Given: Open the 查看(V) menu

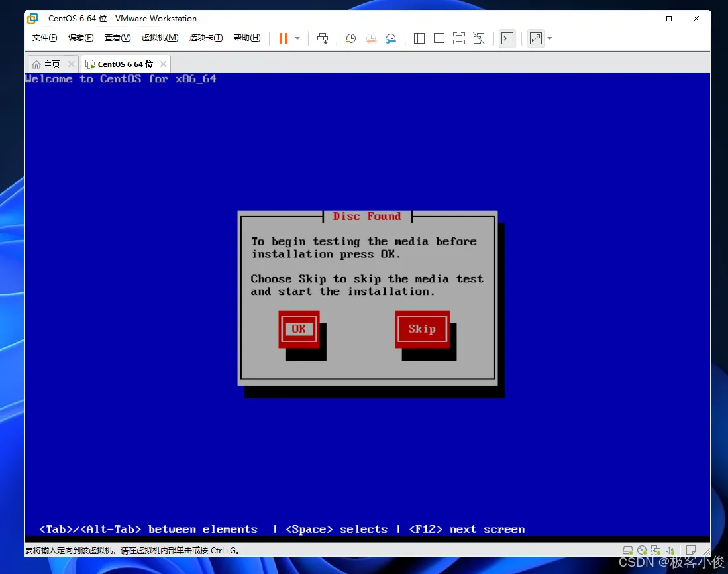Looking at the screenshot, I should pos(117,38).
